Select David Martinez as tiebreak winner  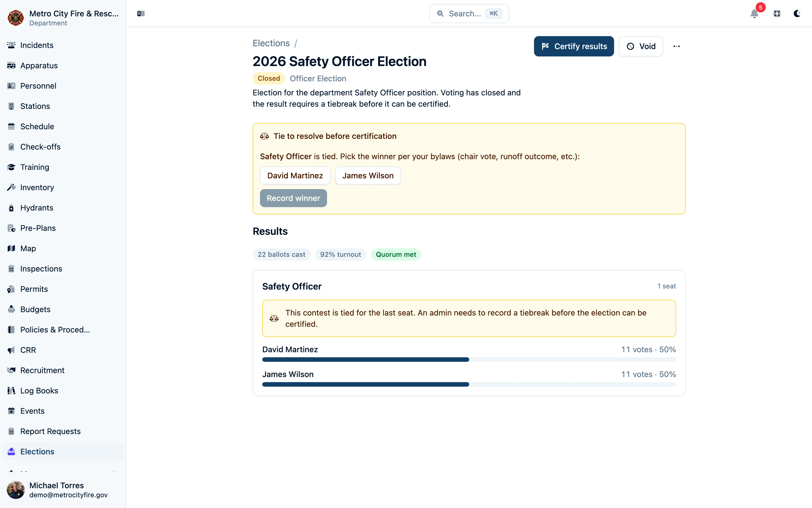pyautogui.click(x=295, y=175)
